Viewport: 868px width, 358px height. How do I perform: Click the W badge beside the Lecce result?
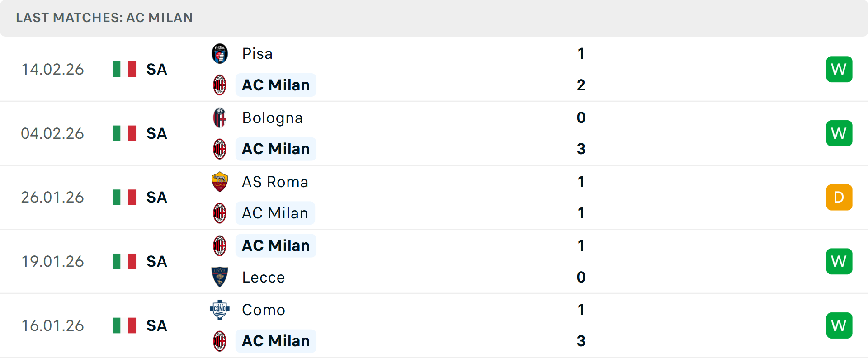point(839,261)
